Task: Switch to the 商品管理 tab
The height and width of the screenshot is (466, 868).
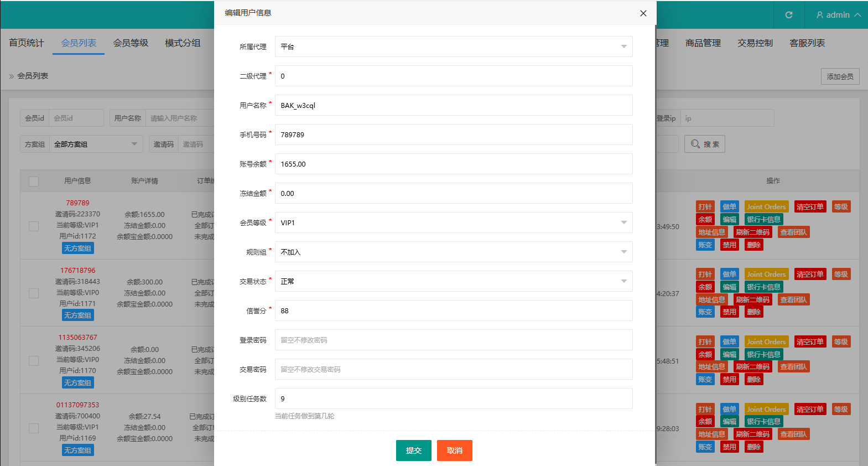Action: click(x=703, y=43)
